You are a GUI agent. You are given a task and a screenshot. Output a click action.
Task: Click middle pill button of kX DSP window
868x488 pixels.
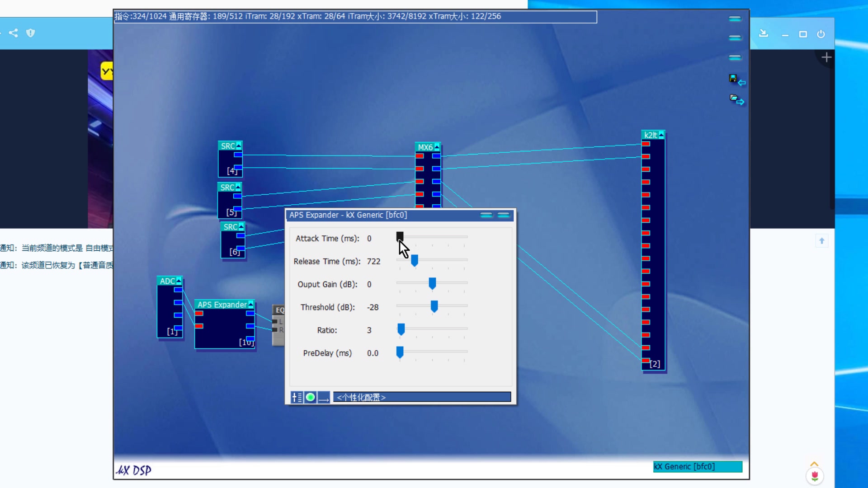tap(735, 38)
